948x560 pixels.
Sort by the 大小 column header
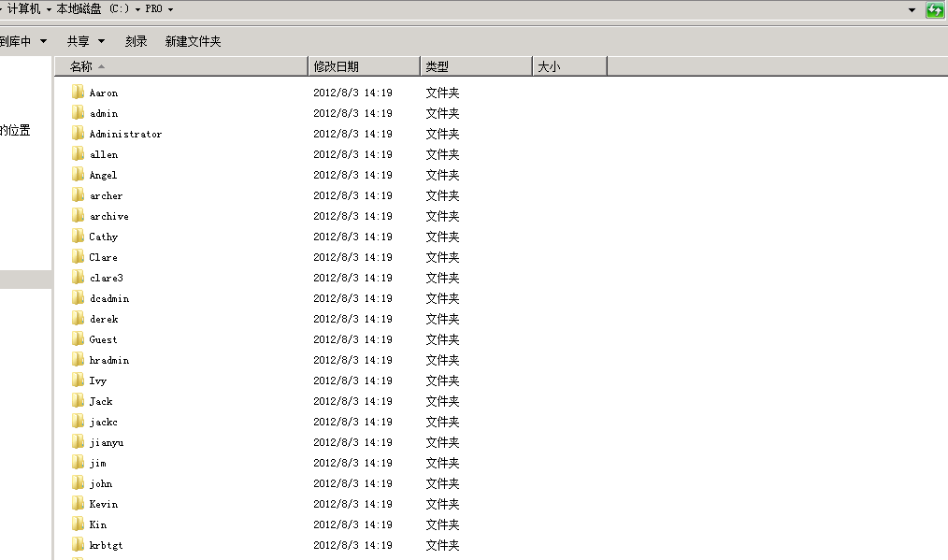[x=570, y=66]
